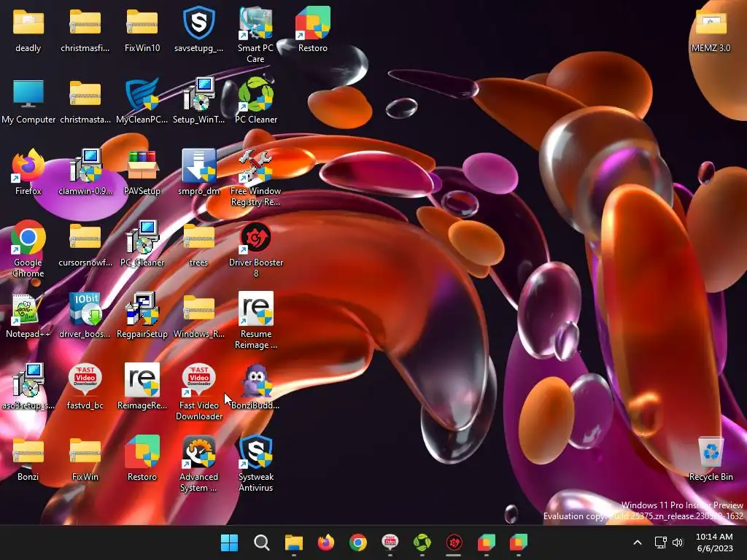Screen dimensions: 747x560
Task: Select the fastvd_bc installer icon
Action: point(85,380)
